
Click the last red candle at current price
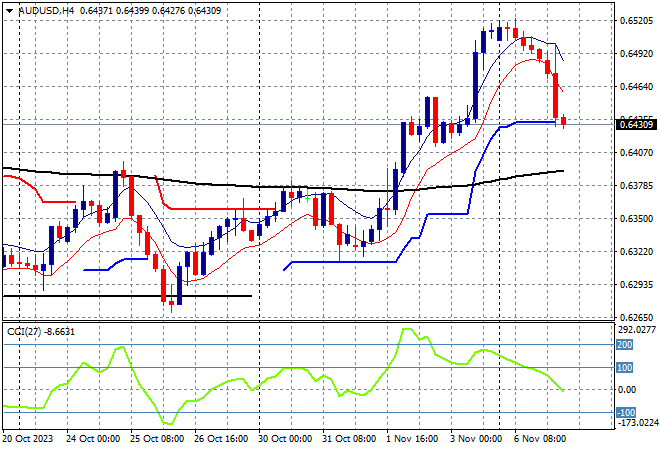pos(564,121)
